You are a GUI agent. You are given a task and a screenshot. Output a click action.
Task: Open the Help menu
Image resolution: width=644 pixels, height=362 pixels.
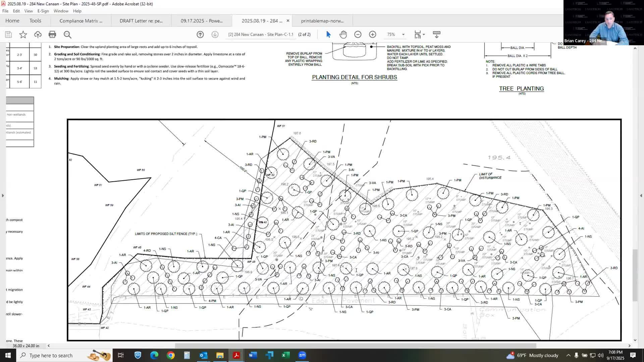[77, 11]
